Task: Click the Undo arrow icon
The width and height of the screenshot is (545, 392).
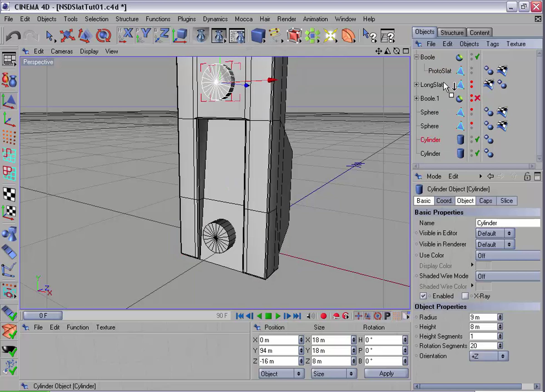Action: click(x=13, y=36)
